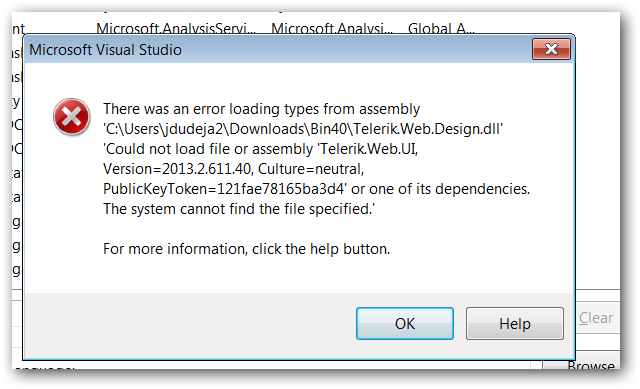
Task: Click the Telerik.Web.Design.dll file path text
Action: tap(303, 129)
